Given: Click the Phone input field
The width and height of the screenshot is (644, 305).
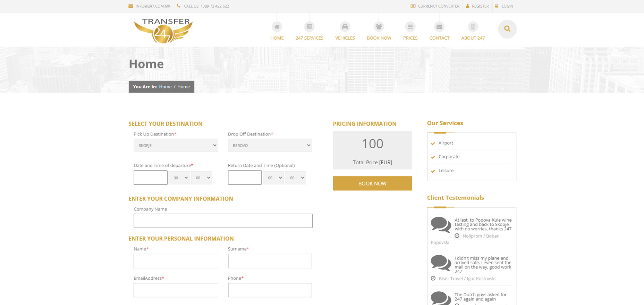Looking at the screenshot, I should (x=270, y=290).
